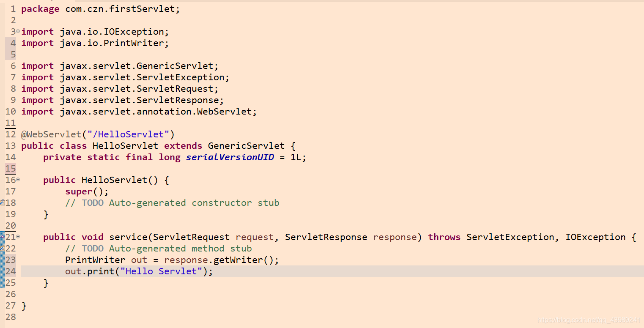Click the super() call

[84, 191]
